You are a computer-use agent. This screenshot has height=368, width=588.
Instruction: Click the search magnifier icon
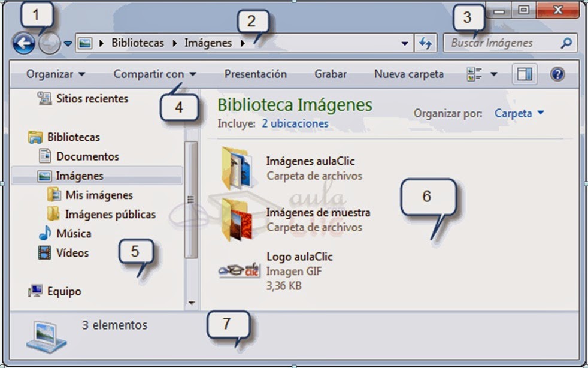565,43
